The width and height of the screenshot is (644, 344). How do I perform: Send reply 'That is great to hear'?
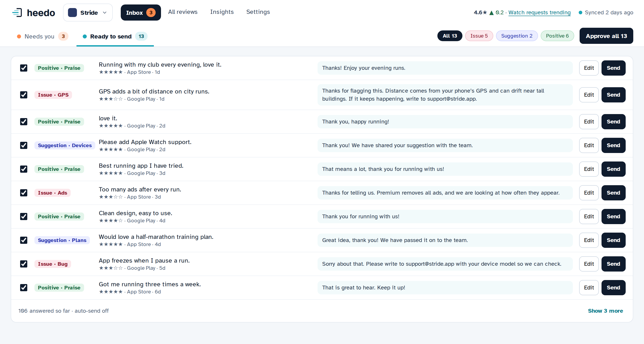coord(613,288)
